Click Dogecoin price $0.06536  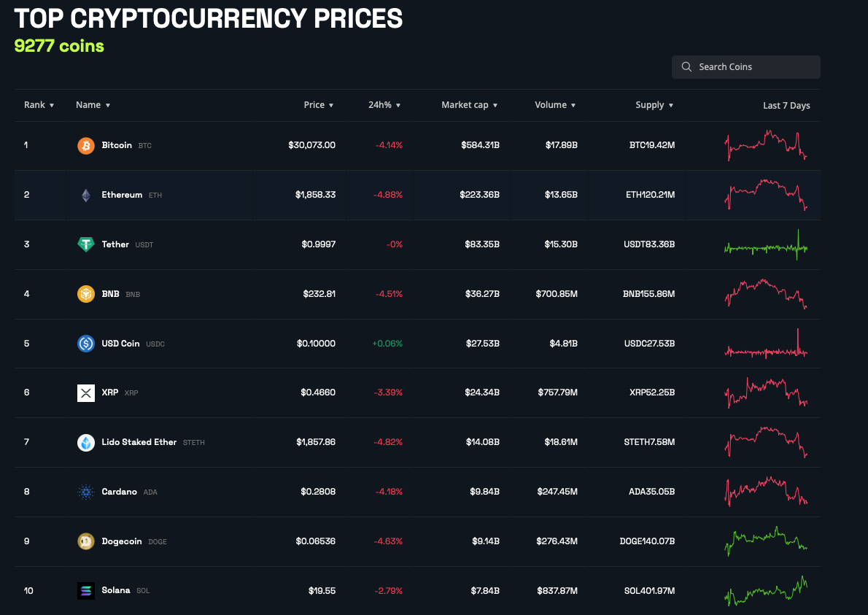tap(316, 541)
